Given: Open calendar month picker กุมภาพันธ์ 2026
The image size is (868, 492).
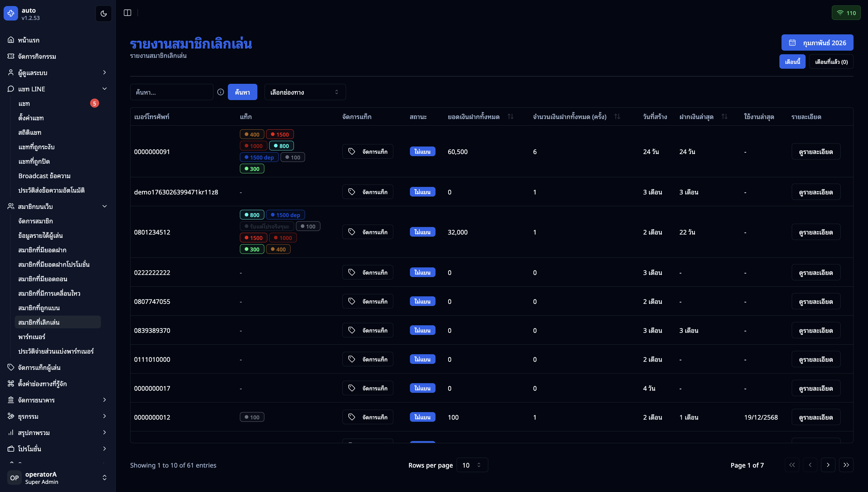Looking at the screenshot, I should [x=817, y=43].
